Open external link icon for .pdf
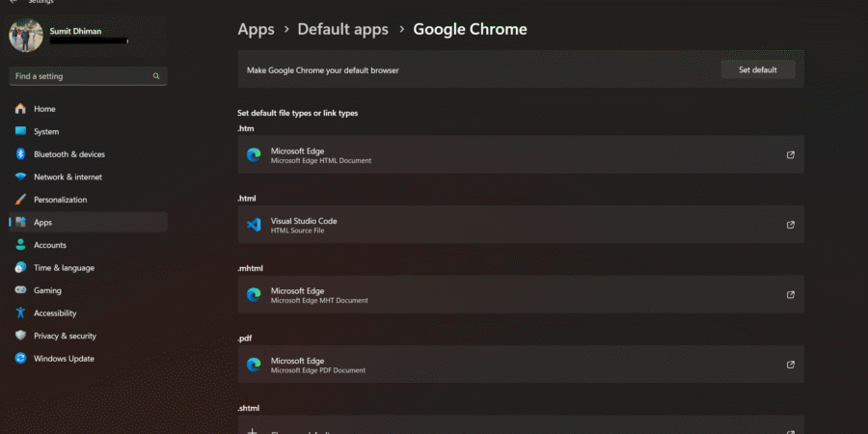The width and height of the screenshot is (868, 434). click(791, 365)
